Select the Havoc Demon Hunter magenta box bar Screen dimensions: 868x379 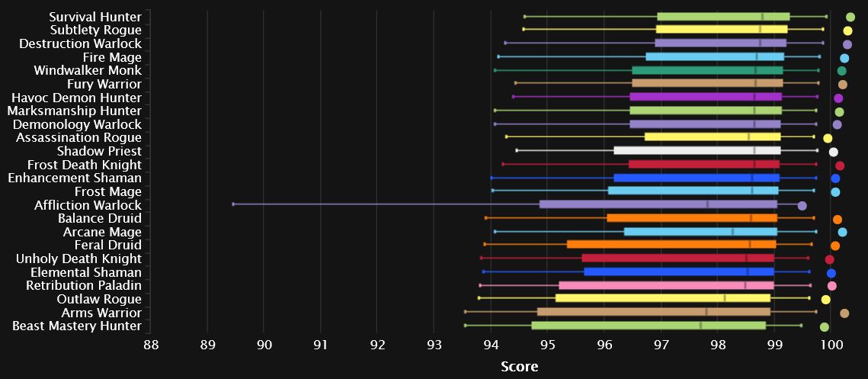[706, 96]
